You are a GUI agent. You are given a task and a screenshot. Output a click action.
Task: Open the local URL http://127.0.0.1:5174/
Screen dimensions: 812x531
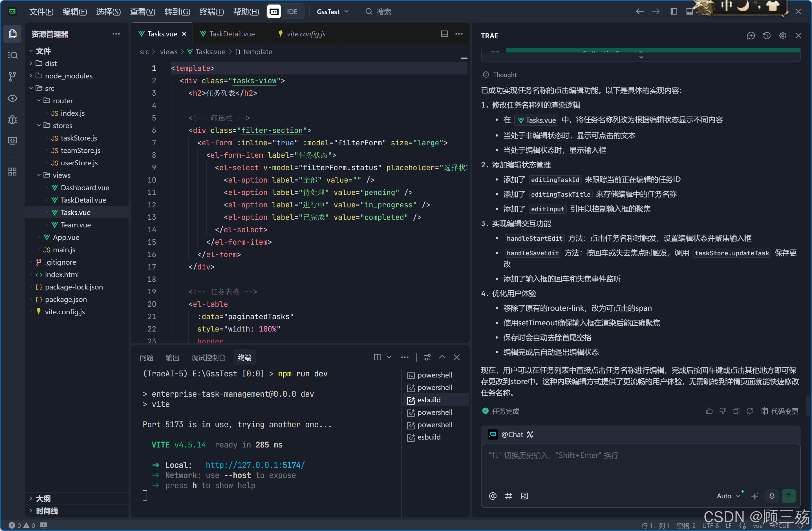tap(255, 465)
